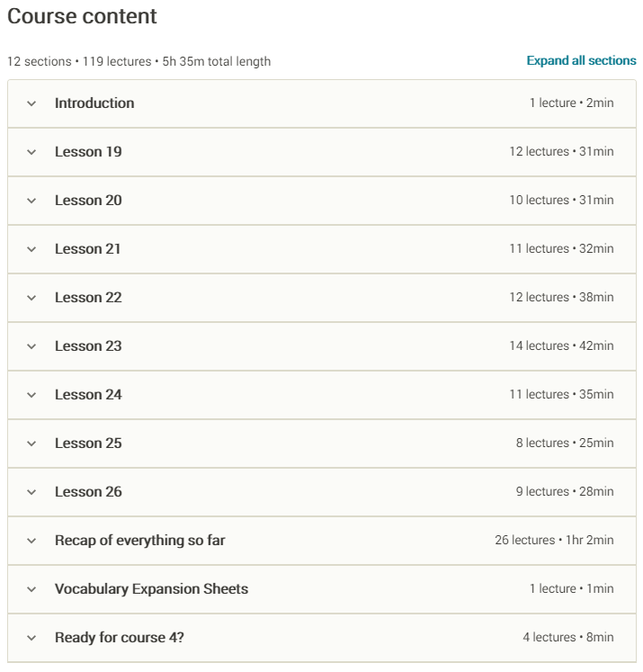Screen dimensions: 643x672
Task: Expand the Introduction section chevron
Action: point(31,103)
